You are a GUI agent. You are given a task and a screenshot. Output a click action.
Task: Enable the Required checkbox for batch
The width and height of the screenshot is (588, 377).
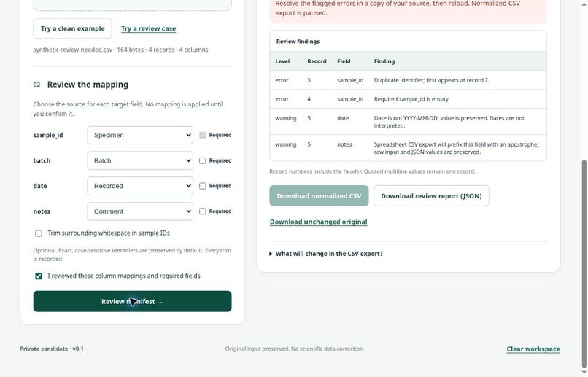pos(203,160)
